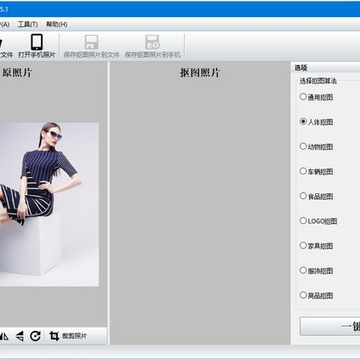Select the 车辆抠图 radio option

(316, 171)
